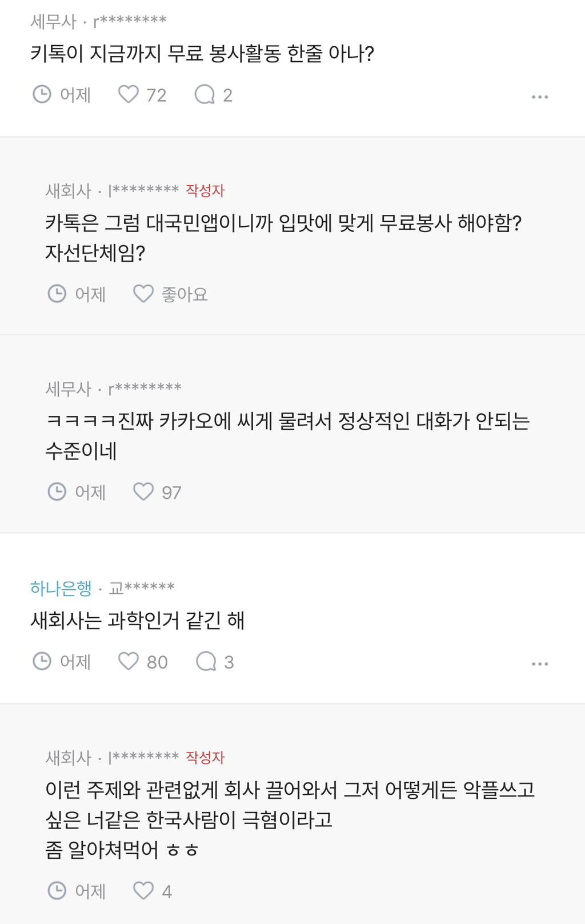
Task: Click the 새회사 label above 카톡은 그럼 reply
Action: click(x=68, y=190)
